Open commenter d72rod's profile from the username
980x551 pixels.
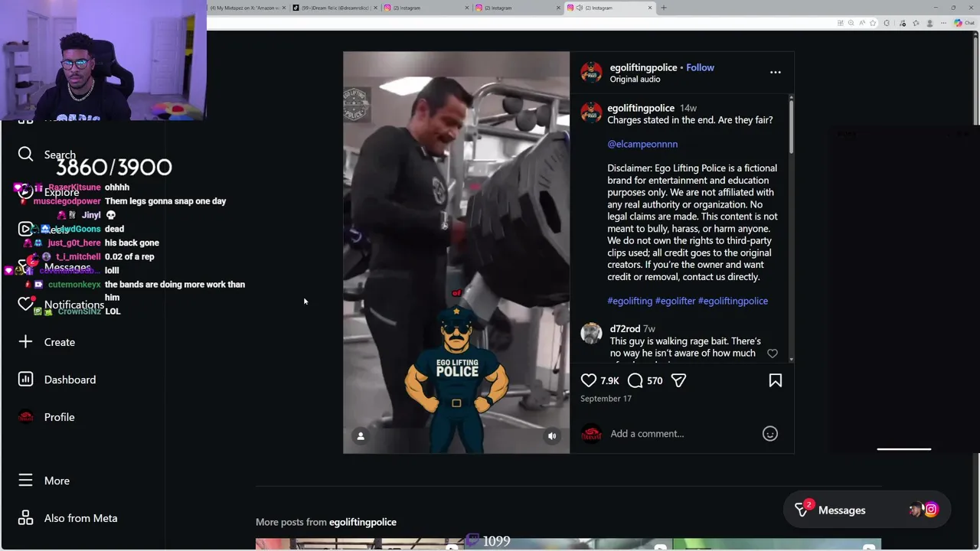(x=625, y=329)
